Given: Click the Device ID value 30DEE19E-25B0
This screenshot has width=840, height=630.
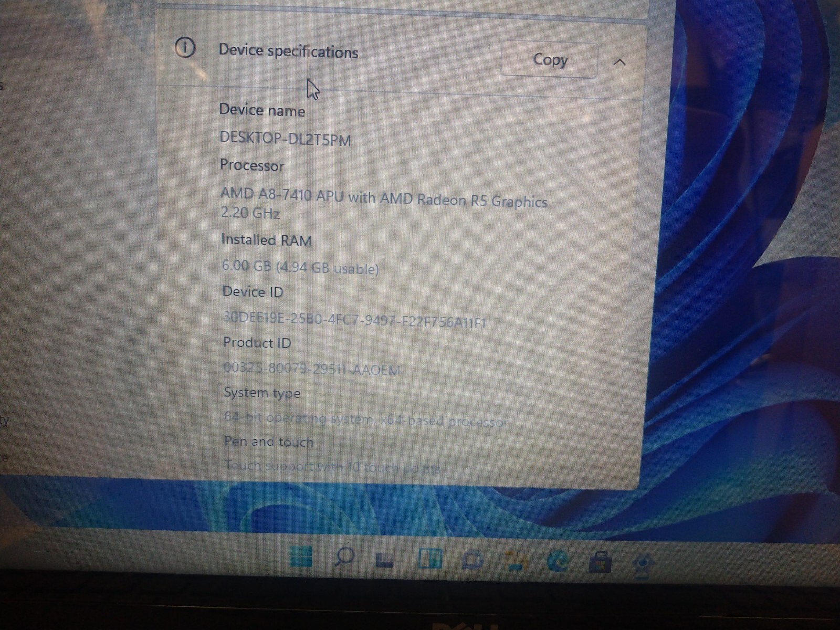Looking at the screenshot, I should 355,319.
